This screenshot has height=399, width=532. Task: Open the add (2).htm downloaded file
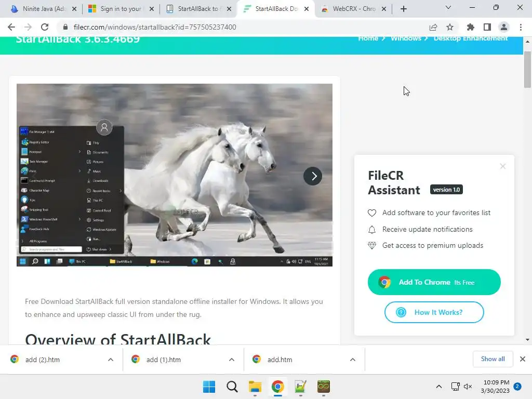43,360
